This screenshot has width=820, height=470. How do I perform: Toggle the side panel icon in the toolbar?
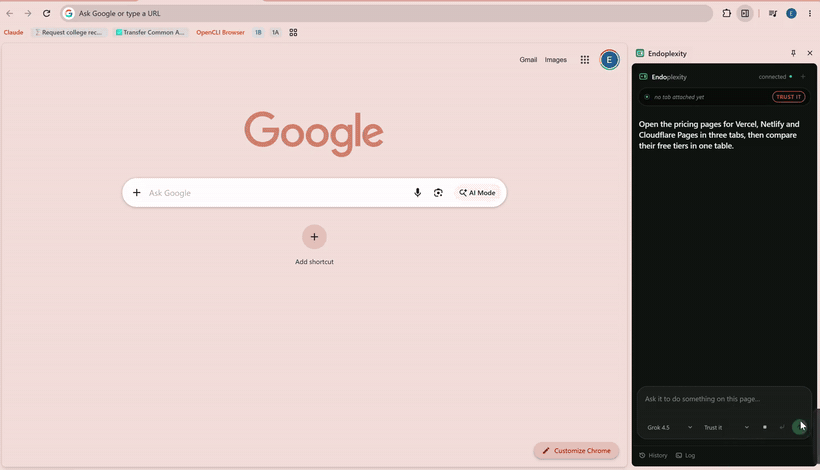tap(745, 14)
